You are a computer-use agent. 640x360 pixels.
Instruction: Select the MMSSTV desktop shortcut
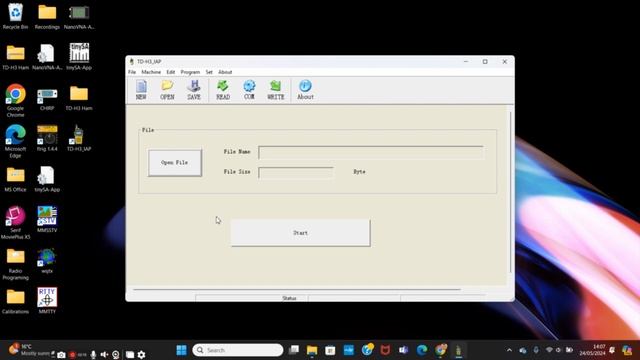[47, 219]
